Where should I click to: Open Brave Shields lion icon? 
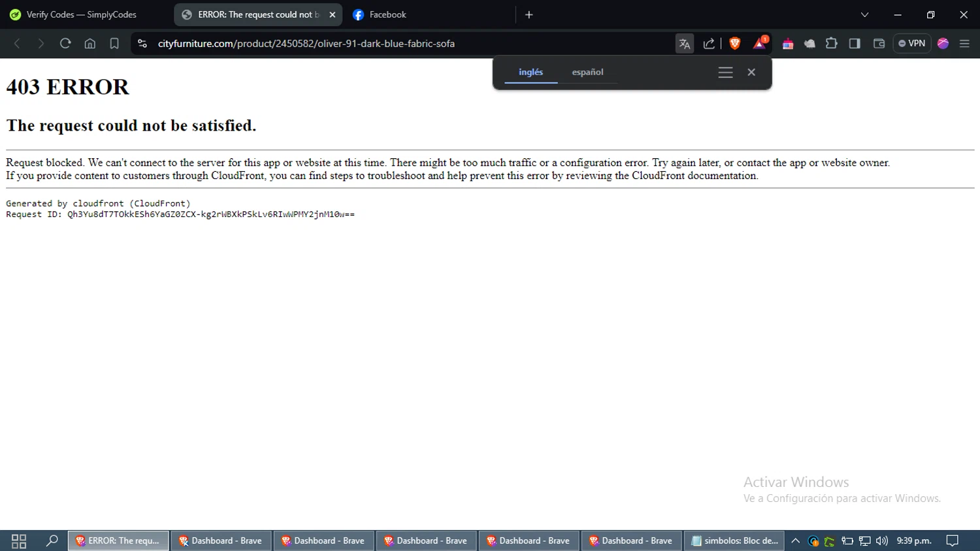point(735,44)
